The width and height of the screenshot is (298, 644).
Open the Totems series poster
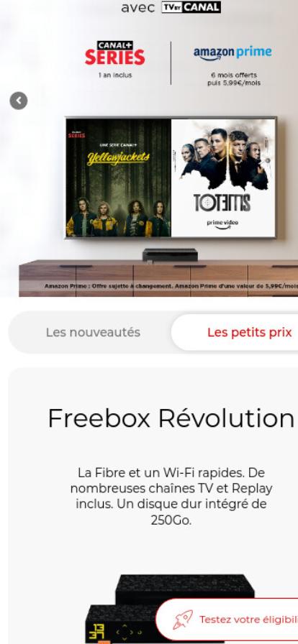coord(222,178)
